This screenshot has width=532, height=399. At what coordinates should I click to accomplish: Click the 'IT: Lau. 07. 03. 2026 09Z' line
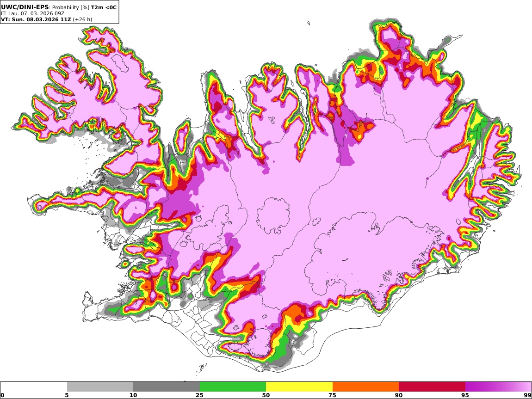point(33,13)
